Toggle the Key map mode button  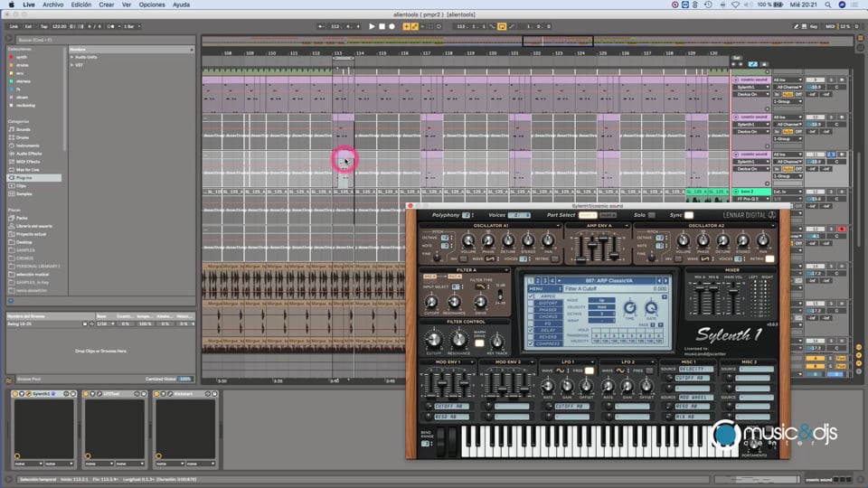[814, 26]
